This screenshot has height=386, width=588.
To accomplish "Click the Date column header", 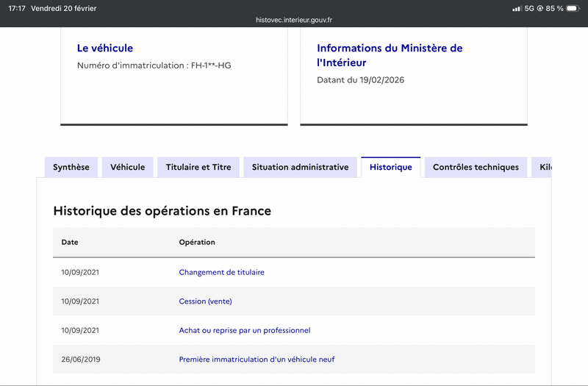I will (x=70, y=242).
